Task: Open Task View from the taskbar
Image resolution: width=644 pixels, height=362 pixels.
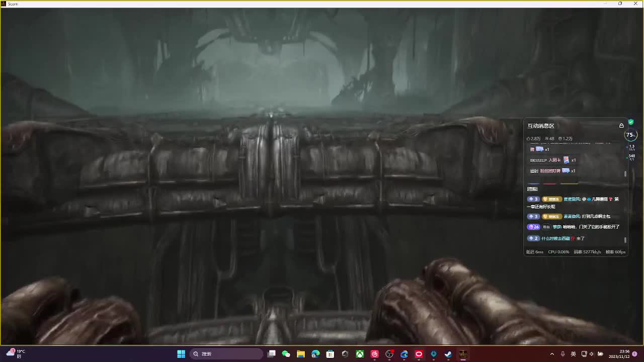Action: (x=272, y=354)
